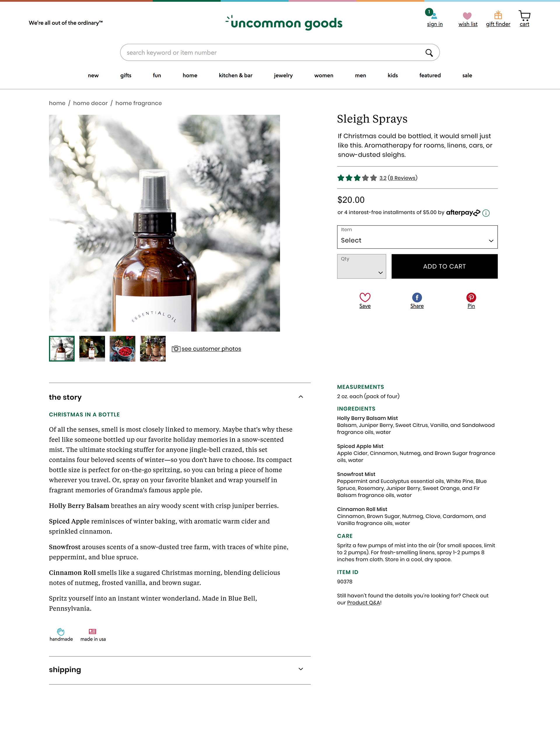Click the see customer photos camera icon
This screenshot has height=748, width=560.
pos(176,349)
